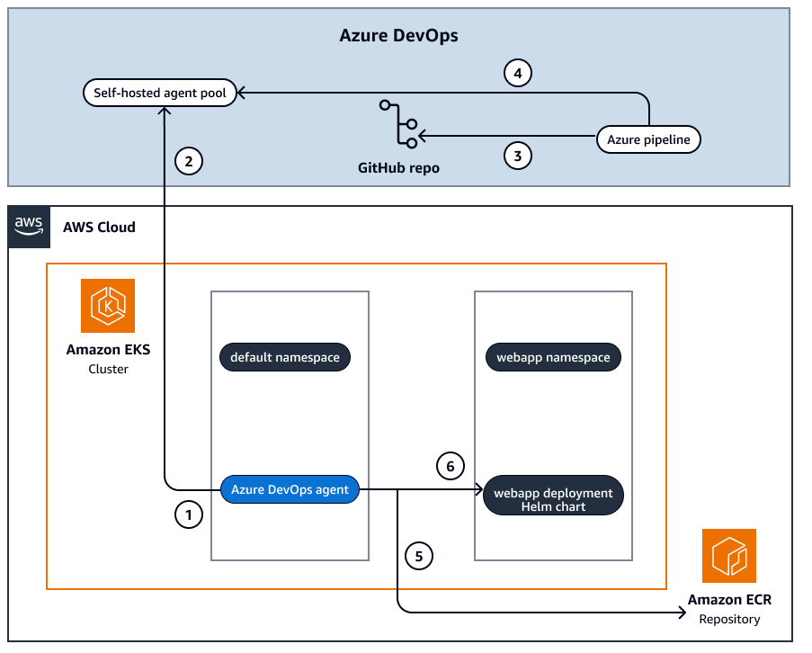Click the AWS logo badge
812x653 pixels.
(28, 228)
